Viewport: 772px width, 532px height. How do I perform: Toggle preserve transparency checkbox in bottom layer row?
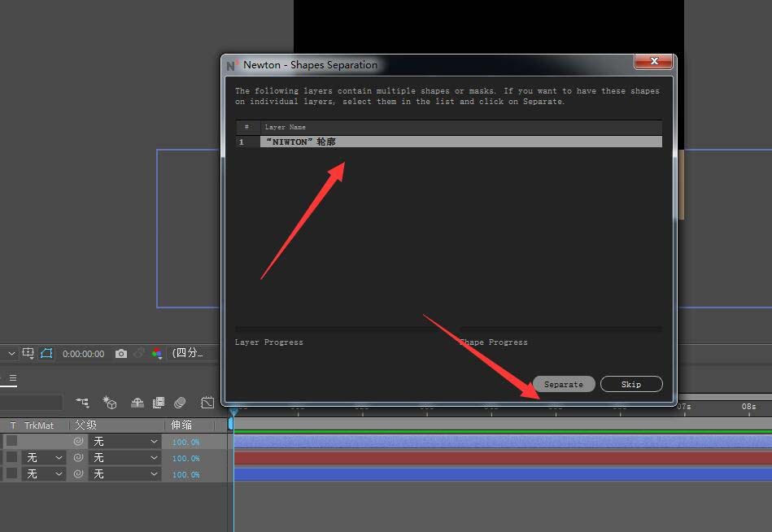click(12, 473)
